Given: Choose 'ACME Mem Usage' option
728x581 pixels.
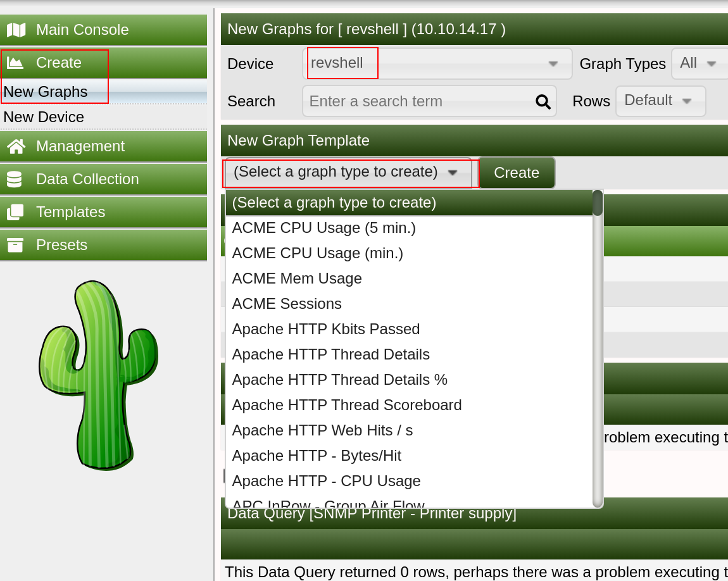Looking at the screenshot, I should (x=409, y=278).
